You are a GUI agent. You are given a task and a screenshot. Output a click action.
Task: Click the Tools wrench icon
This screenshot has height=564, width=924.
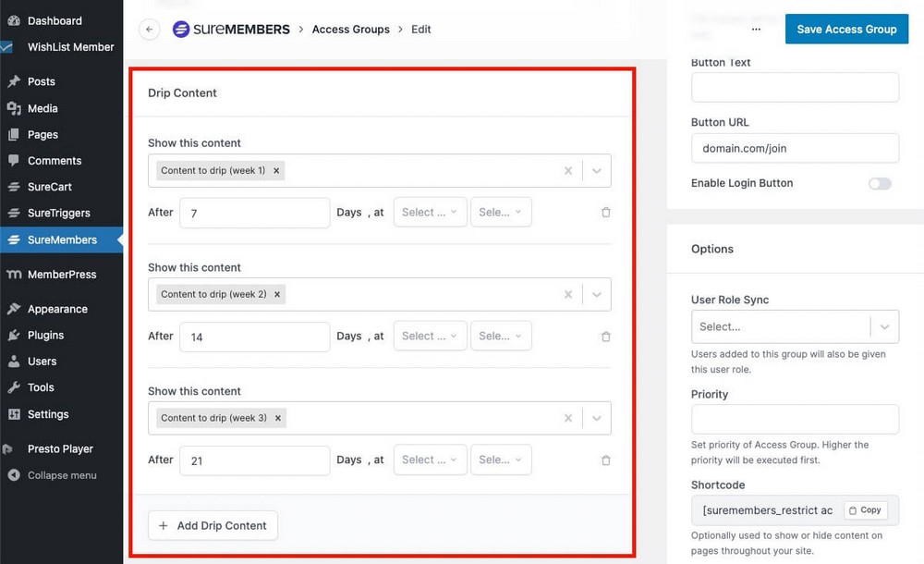click(14, 387)
